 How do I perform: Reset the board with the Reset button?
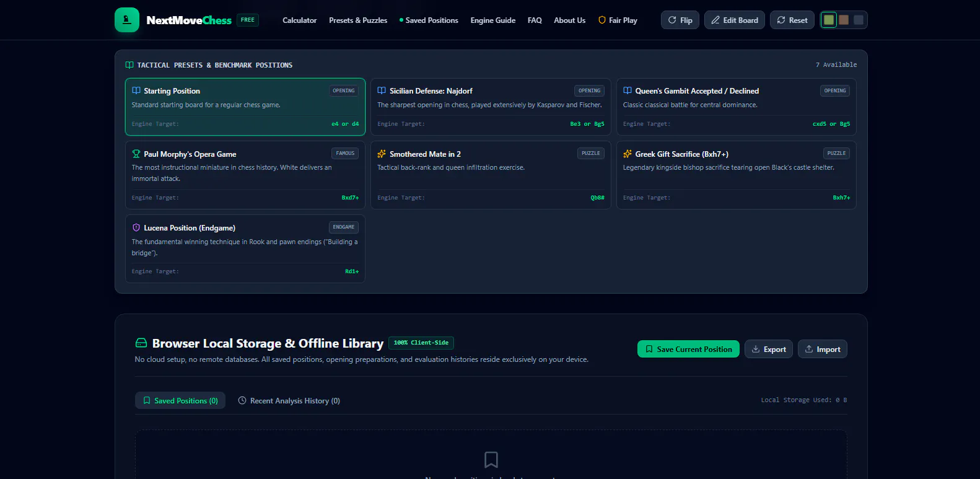tap(792, 20)
